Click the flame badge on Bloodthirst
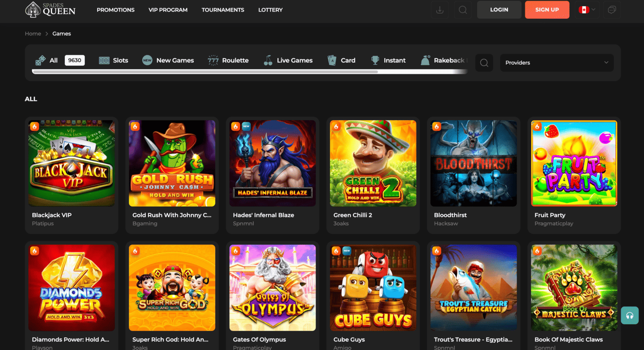 pyautogui.click(x=437, y=126)
